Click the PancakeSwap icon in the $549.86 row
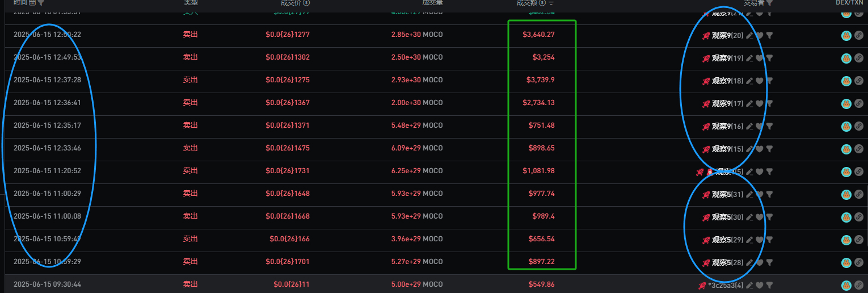 pyautogui.click(x=846, y=285)
